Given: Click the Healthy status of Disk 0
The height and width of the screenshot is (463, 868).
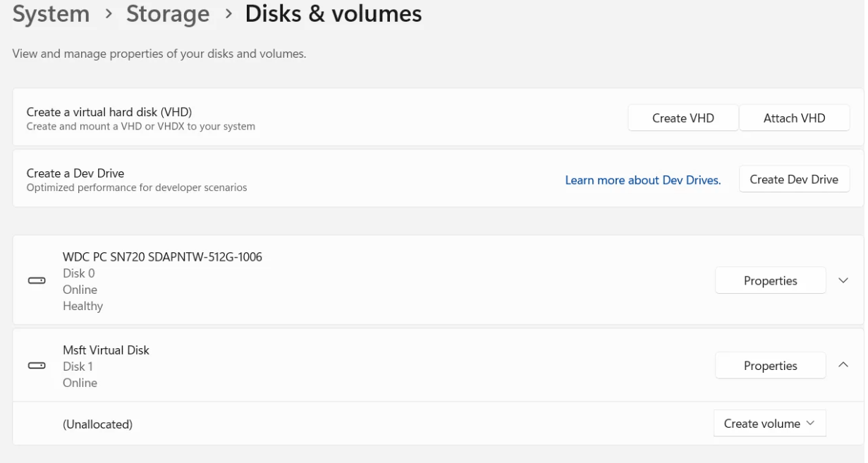Looking at the screenshot, I should (83, 306).
